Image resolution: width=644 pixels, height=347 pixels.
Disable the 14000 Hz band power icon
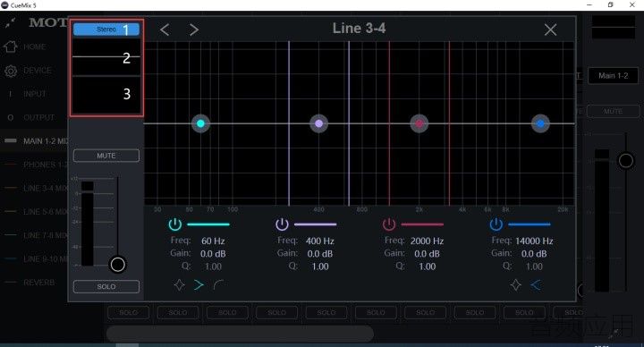tap(496, 224)
